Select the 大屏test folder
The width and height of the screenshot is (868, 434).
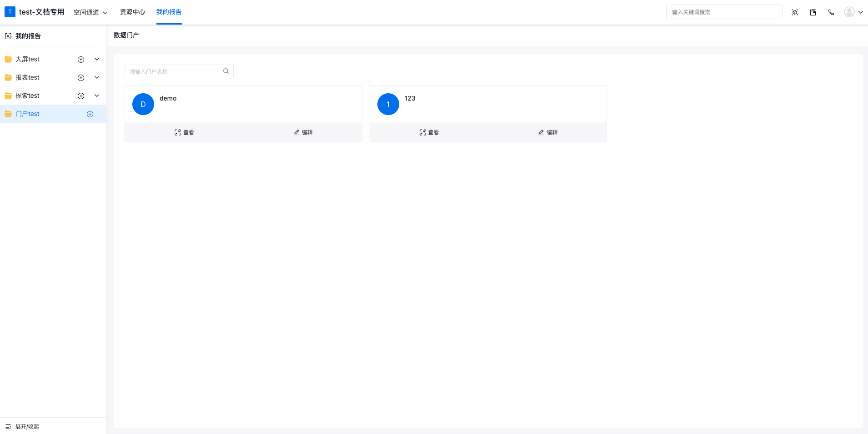(x=27, y=59)
